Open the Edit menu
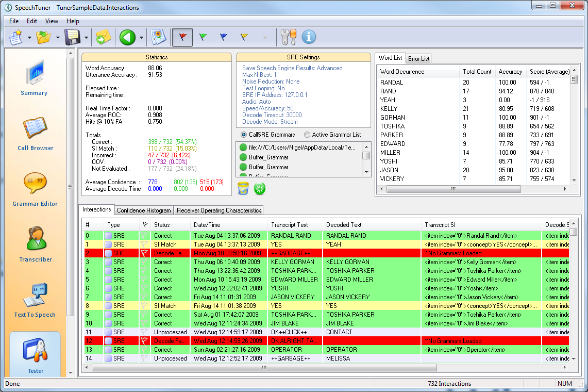This screenshot has height=392, width=588. point(32,21)
